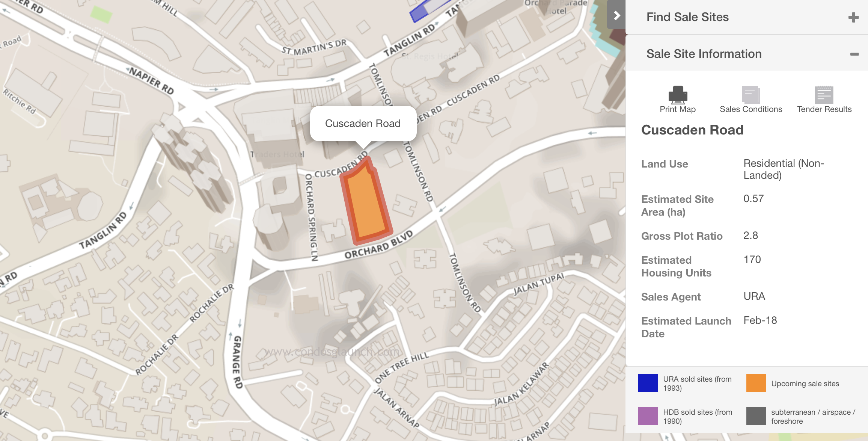Viewport: 868px width, 441px height.
Task: Click the Tender Results text link
Action: pyautogui.click(x=824, y=109)
